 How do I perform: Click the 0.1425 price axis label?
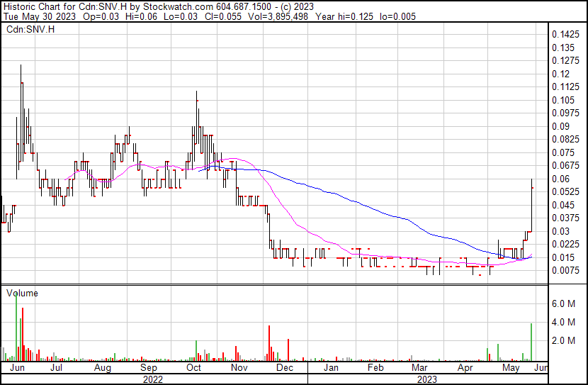tap(566, 35)
